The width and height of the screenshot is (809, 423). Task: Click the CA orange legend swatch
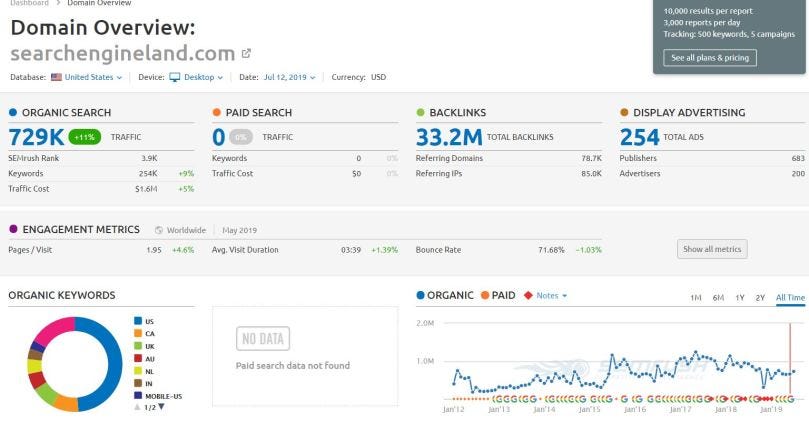[138, 334]
